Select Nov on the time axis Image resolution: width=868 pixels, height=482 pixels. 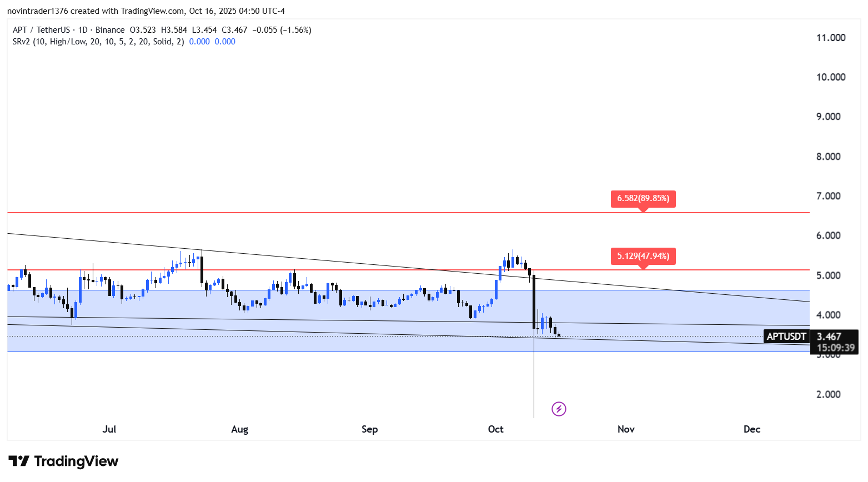626,429
